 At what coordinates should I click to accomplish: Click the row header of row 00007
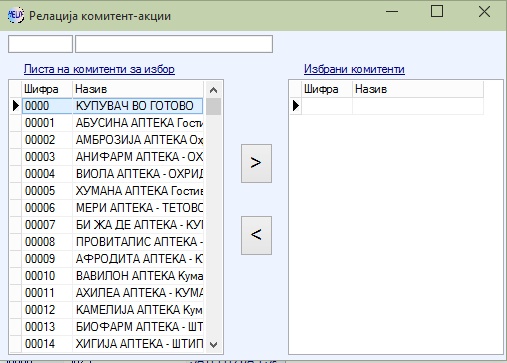click(x=16, y=225)
